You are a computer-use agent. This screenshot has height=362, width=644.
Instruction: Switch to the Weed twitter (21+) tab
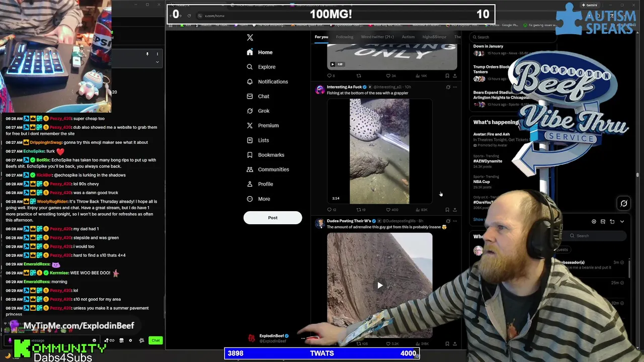pyautogui.click(x=377, y=37)
